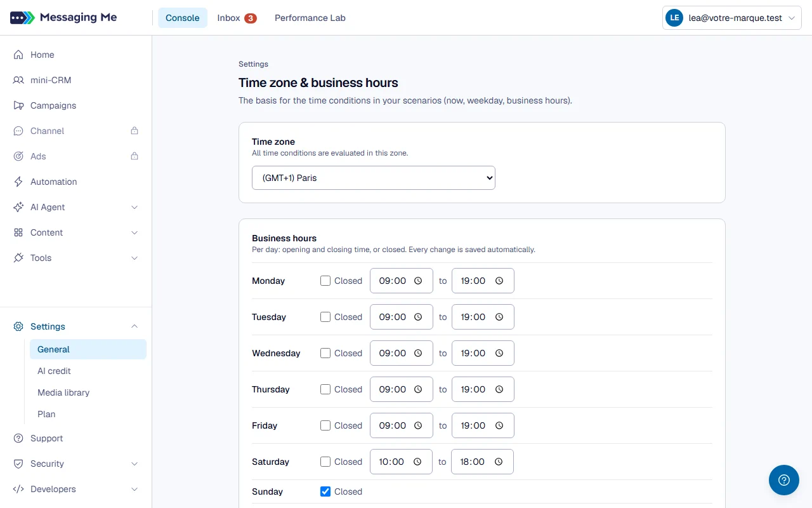Click the Home house icon

(x=18, y=55)
